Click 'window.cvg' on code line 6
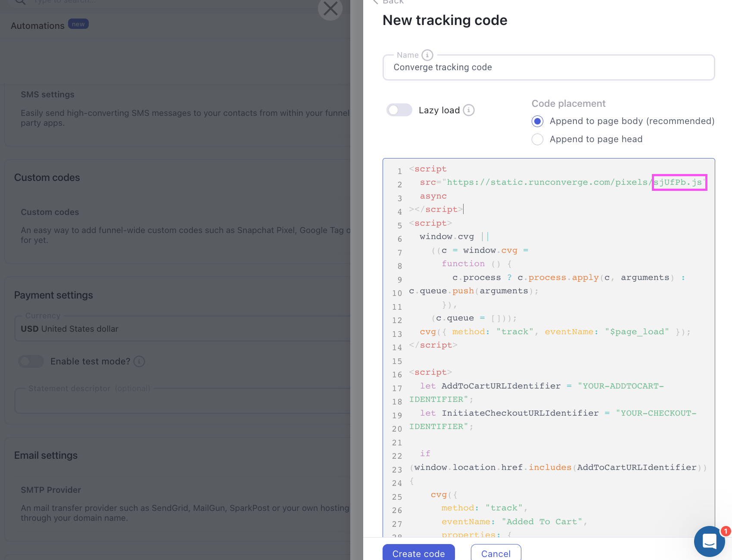 [447, 236]
